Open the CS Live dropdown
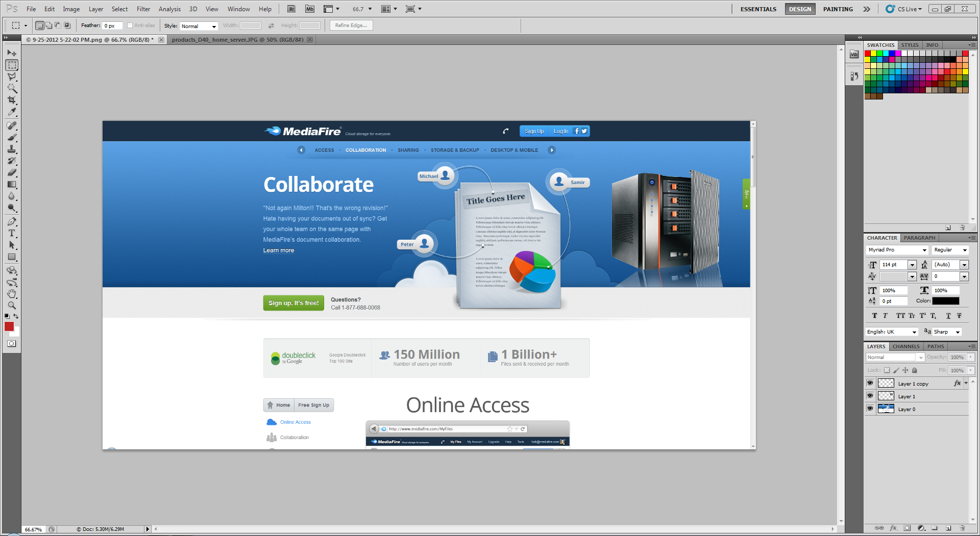Screen dimensions: 980x536 pyautogui.click(x=904, y=9)
